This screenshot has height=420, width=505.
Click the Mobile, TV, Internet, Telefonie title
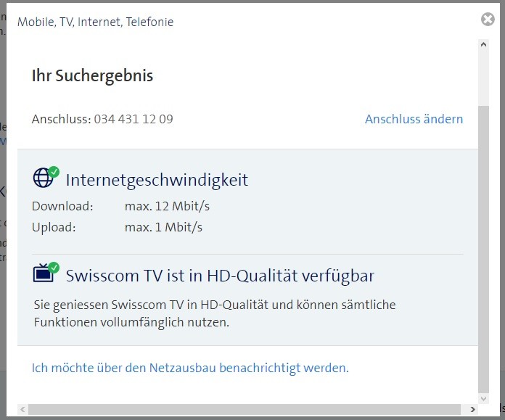point(95,22)
